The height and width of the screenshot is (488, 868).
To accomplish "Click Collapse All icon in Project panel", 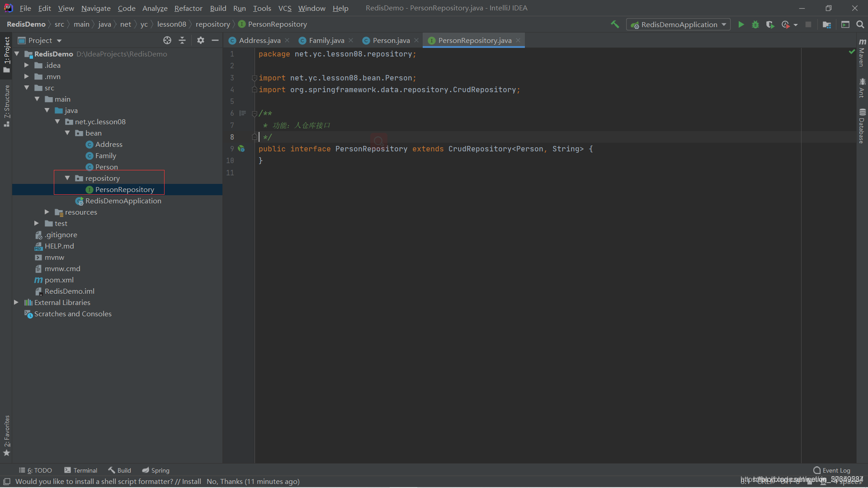I will coord(182,40).
